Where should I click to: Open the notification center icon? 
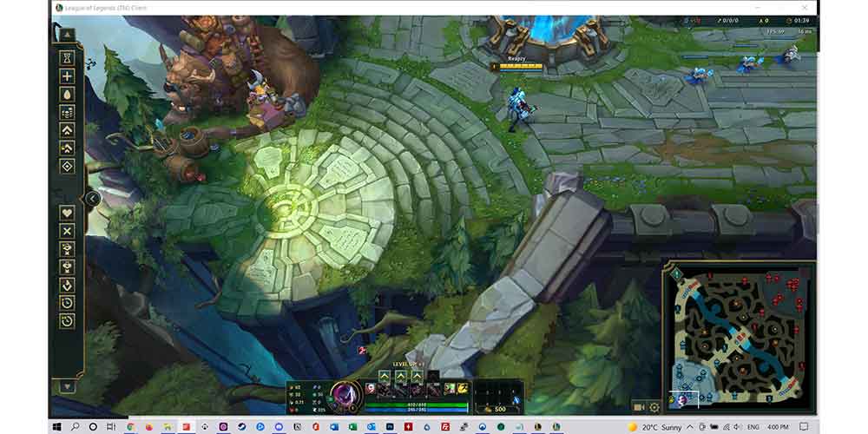(x=804, y=427)
